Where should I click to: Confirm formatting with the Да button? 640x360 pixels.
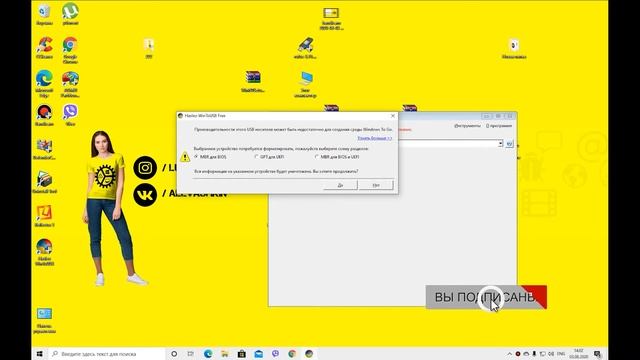(x=340, y=185)
